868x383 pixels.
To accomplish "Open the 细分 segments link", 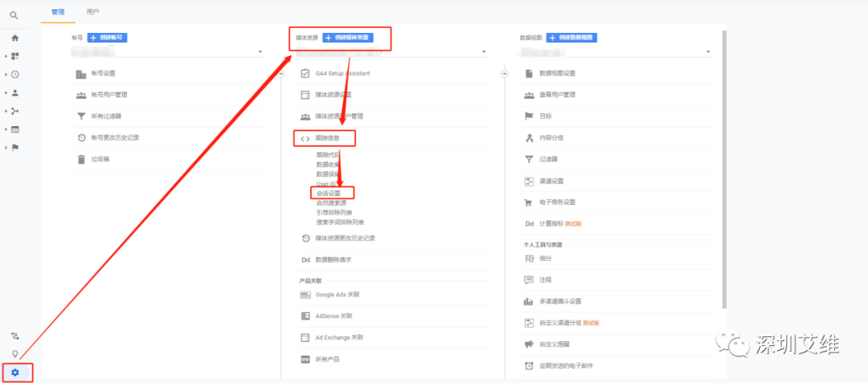I will [545, 259].
